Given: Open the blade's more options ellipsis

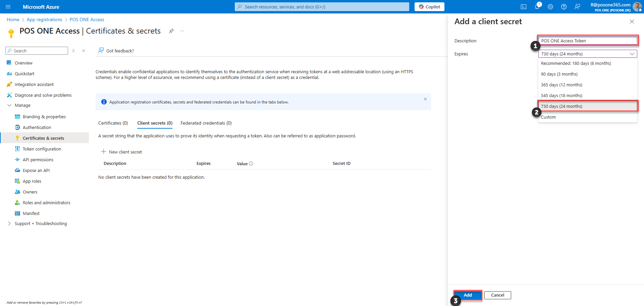Looking at the screenshot, I should [x=182, y=31].
